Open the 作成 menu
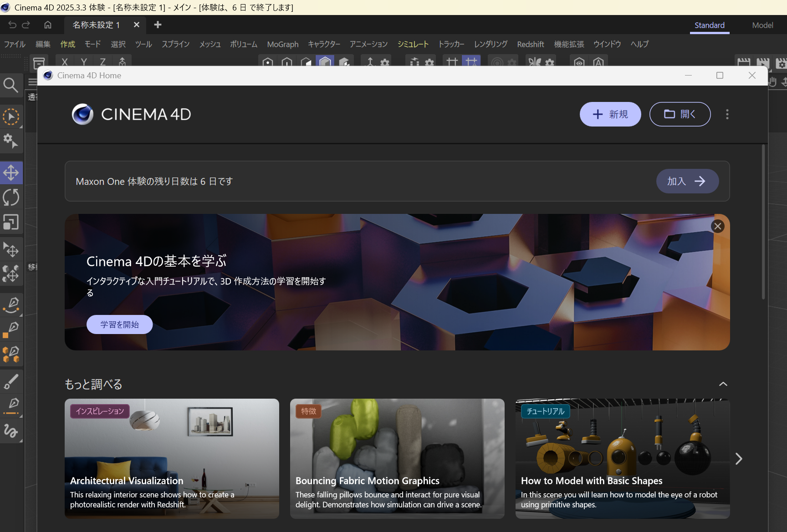Image resolution: width=787 pixels, height=532 pixels. click(x=68, y=44)
